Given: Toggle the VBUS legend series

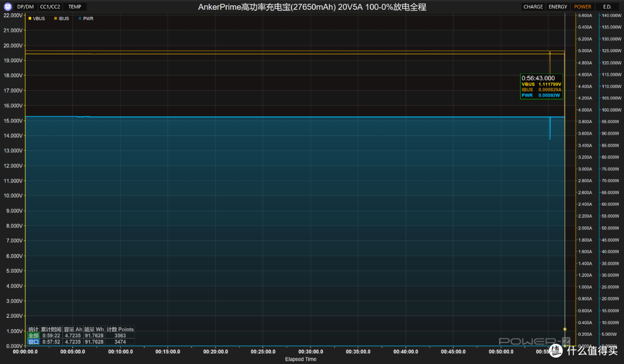Looking at the screenshot, I should tap(36, 18).
